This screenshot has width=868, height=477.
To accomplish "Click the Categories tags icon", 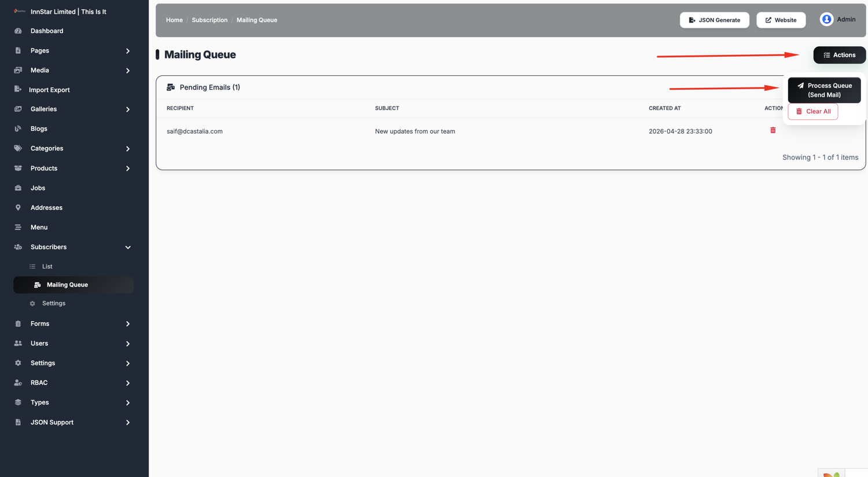I will 18,148.
